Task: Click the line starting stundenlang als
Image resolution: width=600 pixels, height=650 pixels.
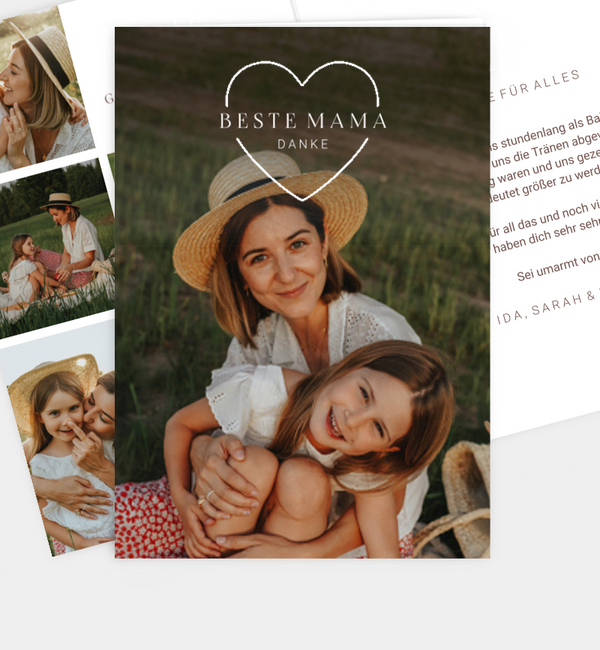Action: point(545,132)
